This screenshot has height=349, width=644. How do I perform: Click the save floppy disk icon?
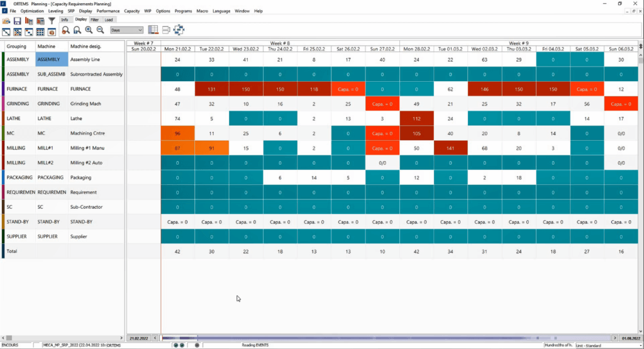click(18, 20)
